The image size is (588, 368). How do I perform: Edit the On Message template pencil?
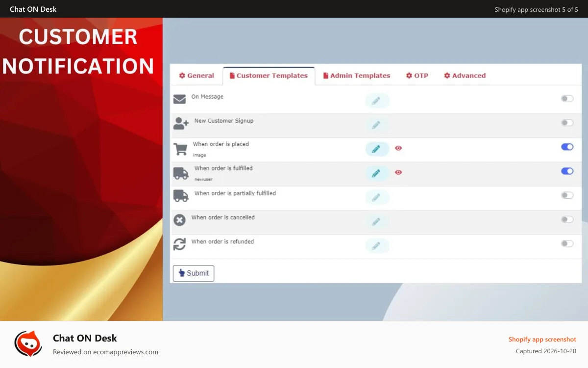coord(376,101)
